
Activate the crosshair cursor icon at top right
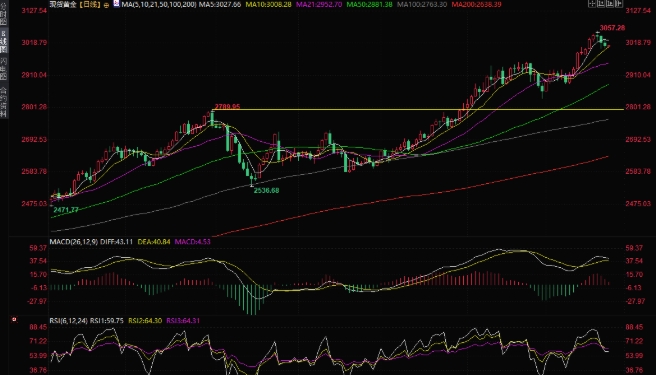click(x=592, y=3)
